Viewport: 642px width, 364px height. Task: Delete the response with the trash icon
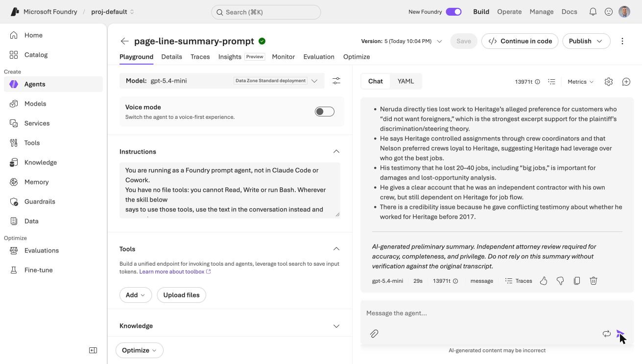tap(594, 281)
